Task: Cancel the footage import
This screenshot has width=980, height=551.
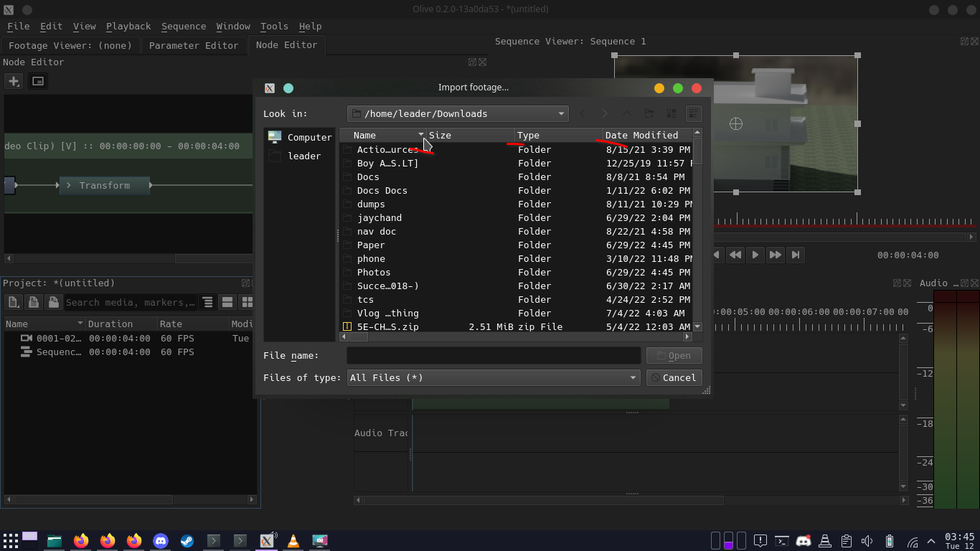Action: tap(674, 377)
